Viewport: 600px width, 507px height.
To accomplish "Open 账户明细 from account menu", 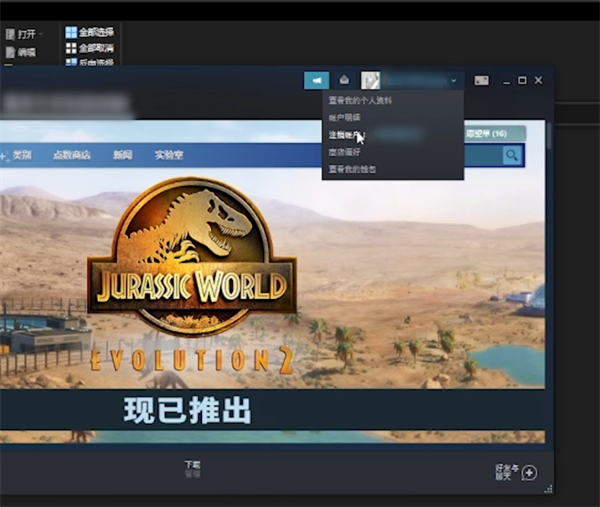I will point(344,117).
